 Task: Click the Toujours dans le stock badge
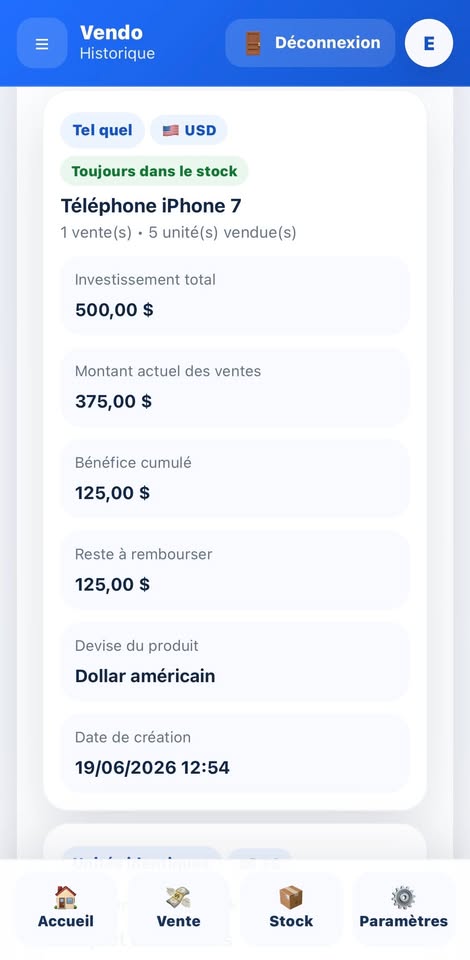154,171
